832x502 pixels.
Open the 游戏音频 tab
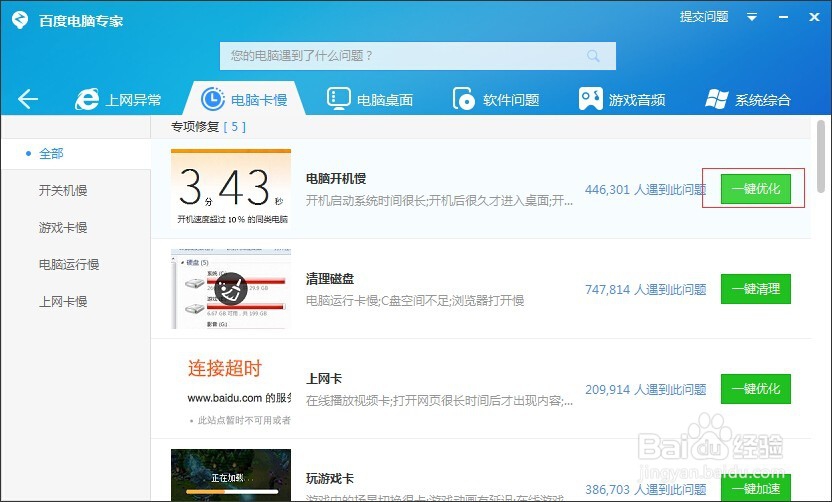622,99
